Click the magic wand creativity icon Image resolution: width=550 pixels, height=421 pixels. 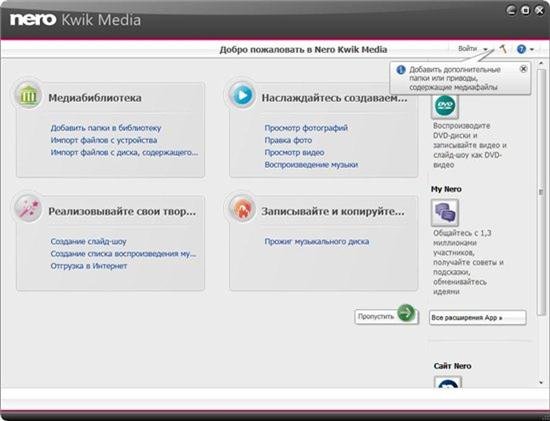pos(28,209)
